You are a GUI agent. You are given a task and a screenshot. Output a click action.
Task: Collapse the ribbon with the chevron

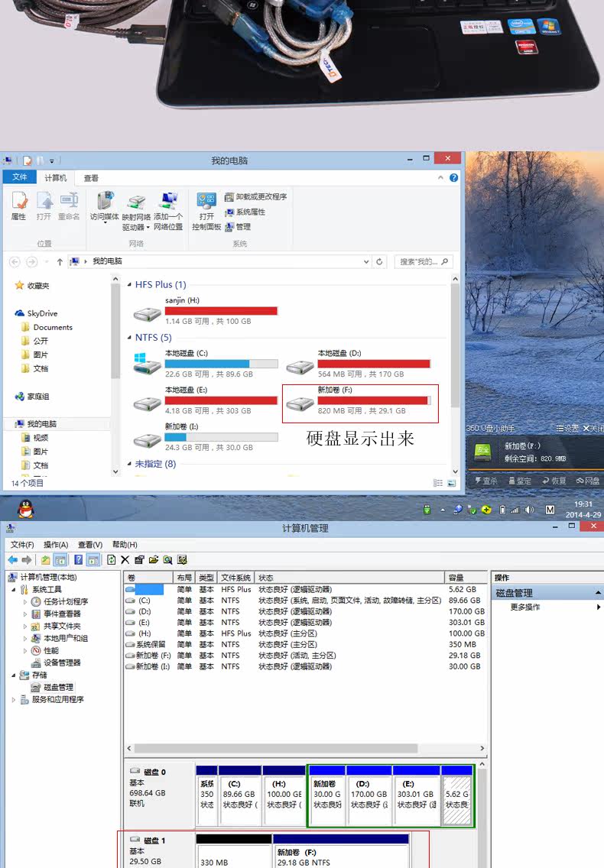(440, 178)
